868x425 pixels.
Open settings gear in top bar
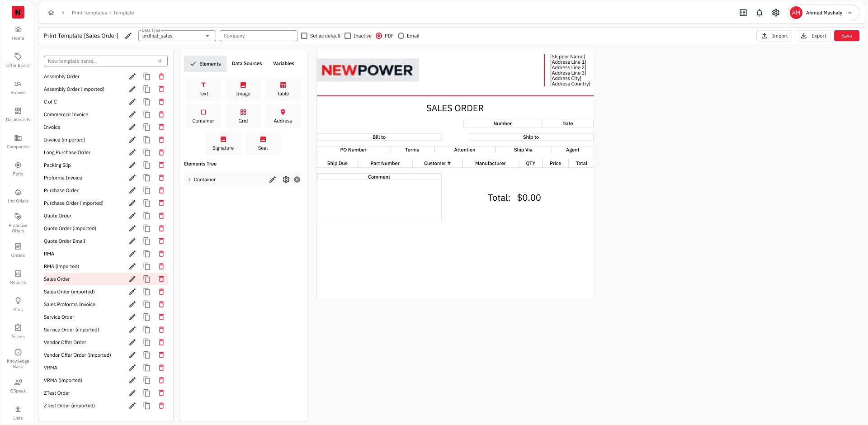[776, 13]
